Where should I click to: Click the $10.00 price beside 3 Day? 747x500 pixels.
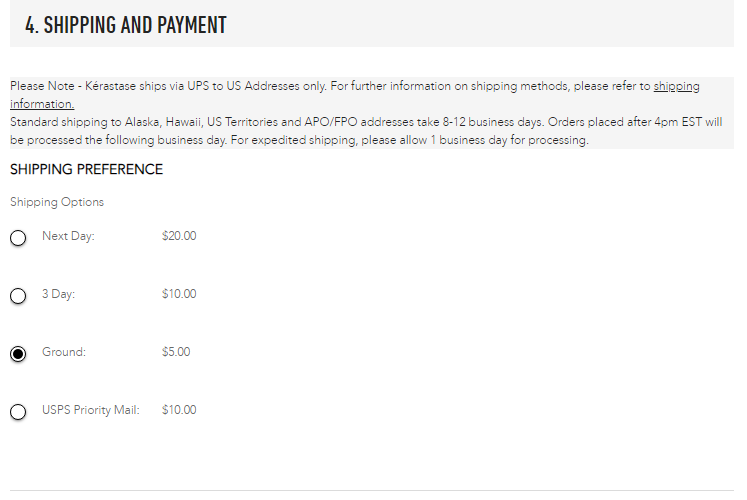coord(179,294)
